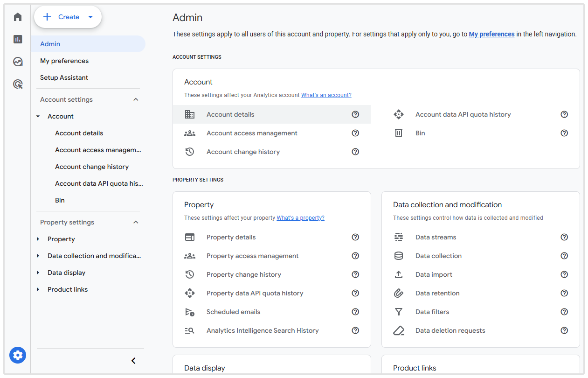Screen dimensions: 588x378
Task: Open the Create dropdown button
Action: 68,17
